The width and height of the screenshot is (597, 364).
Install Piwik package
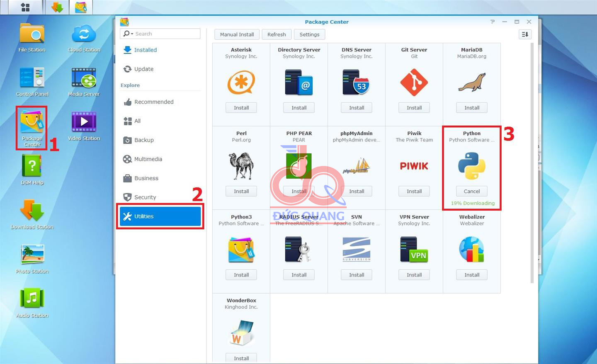414,191
